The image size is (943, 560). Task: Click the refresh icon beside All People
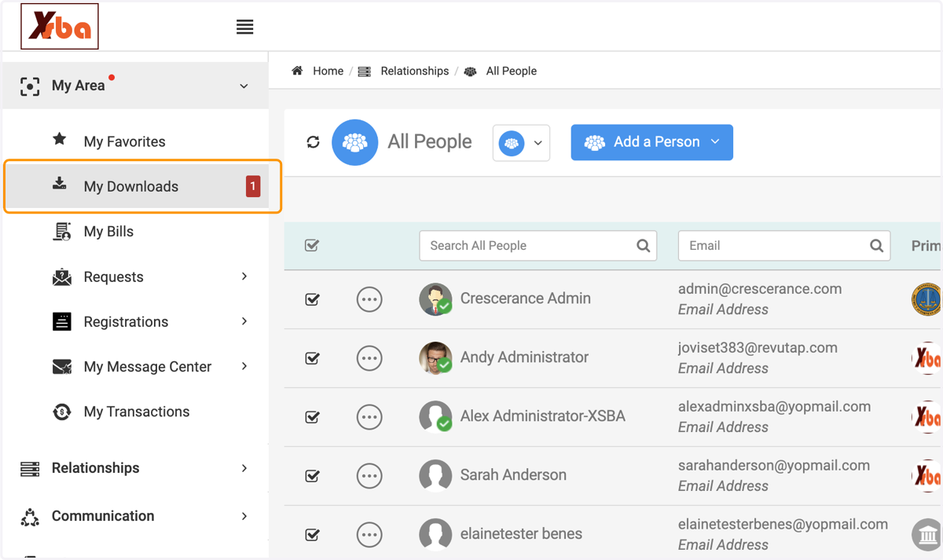tap(313, 142)
